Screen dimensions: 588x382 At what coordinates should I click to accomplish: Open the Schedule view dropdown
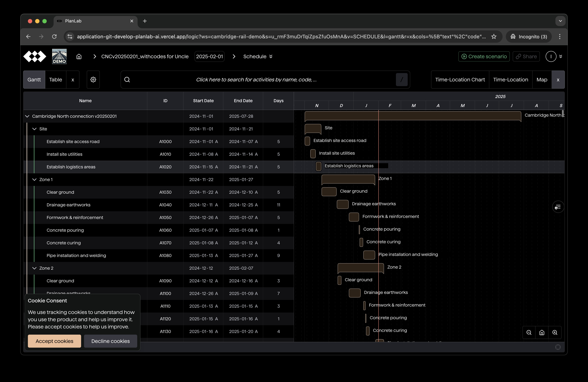[258, 56]
